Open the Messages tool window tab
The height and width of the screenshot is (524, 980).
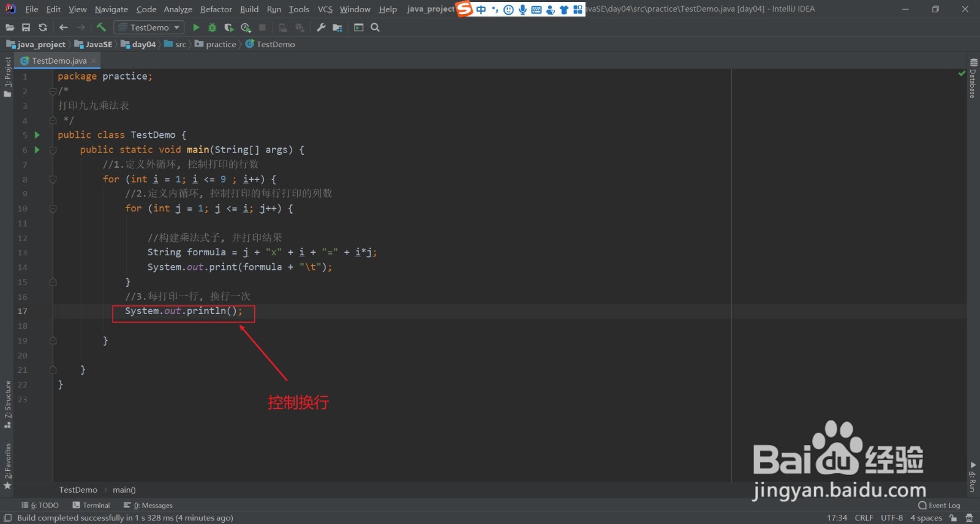pyautogui.click(x=148, y=506)
